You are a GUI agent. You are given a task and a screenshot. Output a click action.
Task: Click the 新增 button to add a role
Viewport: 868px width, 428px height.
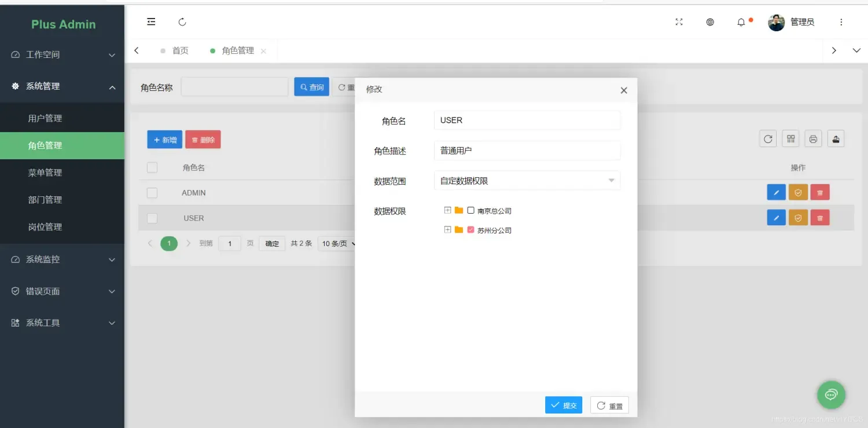pos(164,139)
